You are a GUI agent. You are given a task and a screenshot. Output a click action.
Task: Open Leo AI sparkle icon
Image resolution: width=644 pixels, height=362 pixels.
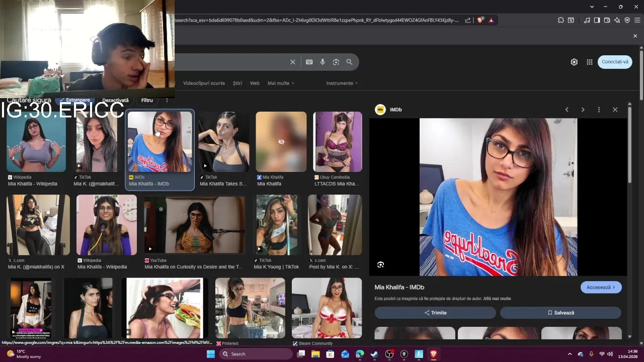pos(617,20)
